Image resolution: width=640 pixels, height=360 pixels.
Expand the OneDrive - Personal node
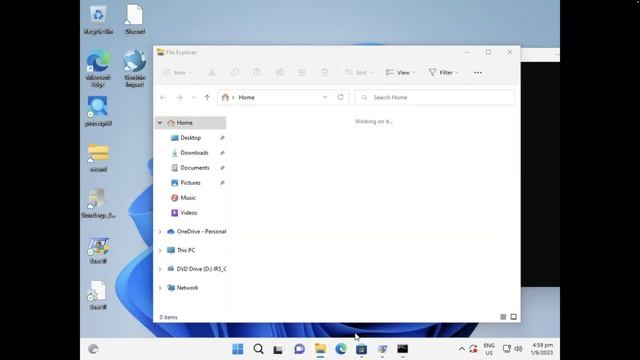[160, 231]
